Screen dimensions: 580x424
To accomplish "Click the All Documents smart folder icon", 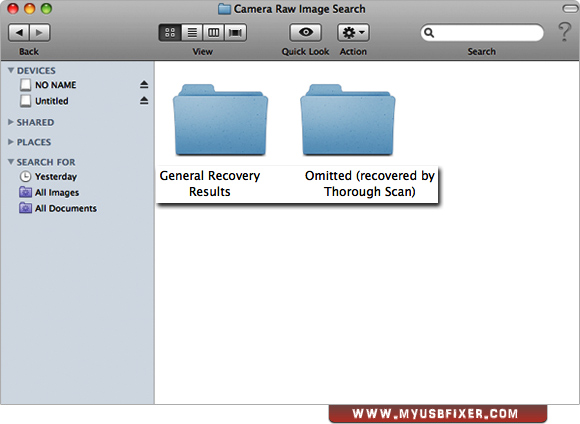I will 25,208.
